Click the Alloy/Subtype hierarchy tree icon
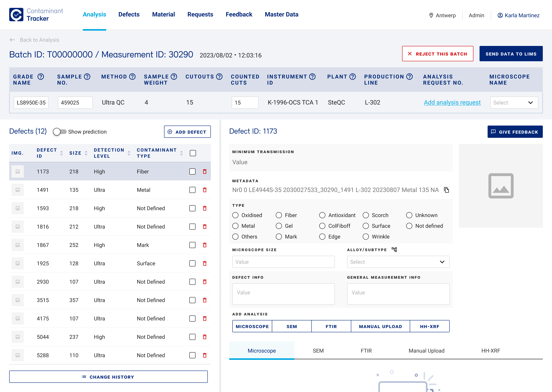This screenshot has height=392, width=552. (394, 249)
